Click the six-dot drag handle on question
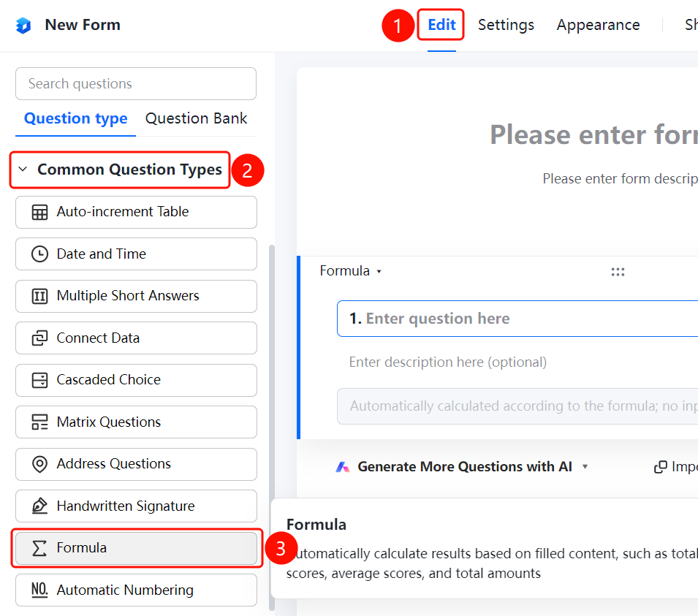 pyautogui.click(x=618, y=272)
